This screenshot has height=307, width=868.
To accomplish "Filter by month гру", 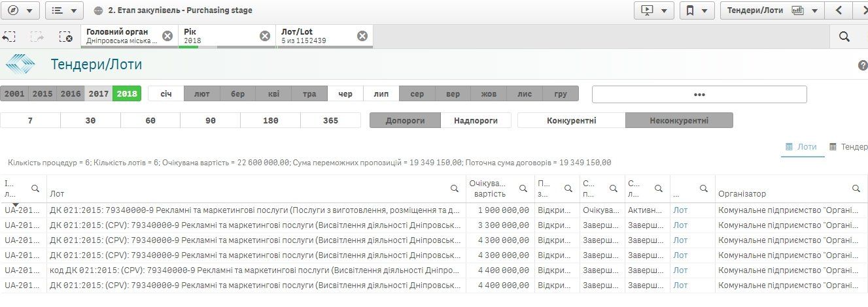I will click(x=561, y=94).
